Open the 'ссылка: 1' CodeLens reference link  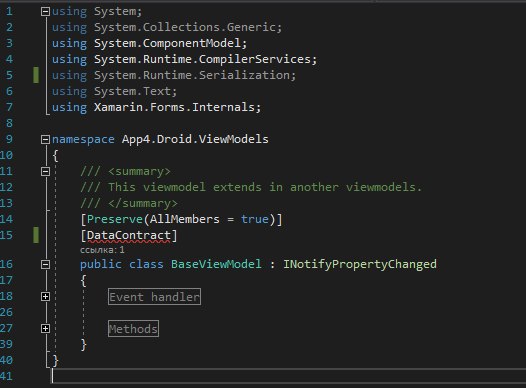coord(102,250)
